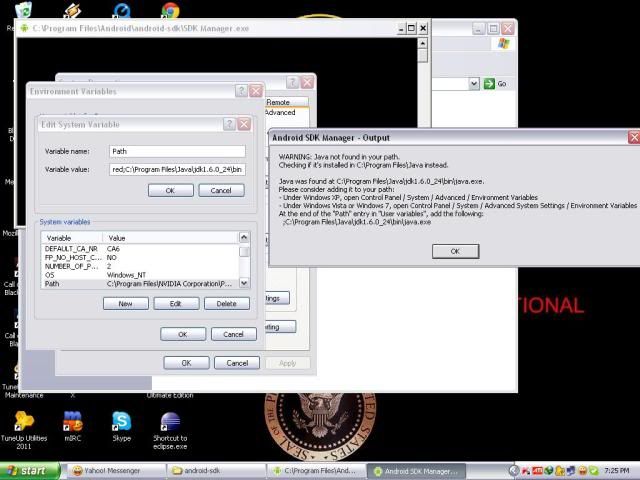Select the Path row in System variables
The height and width of the screenshot is (480, 640).
[140, 284]
